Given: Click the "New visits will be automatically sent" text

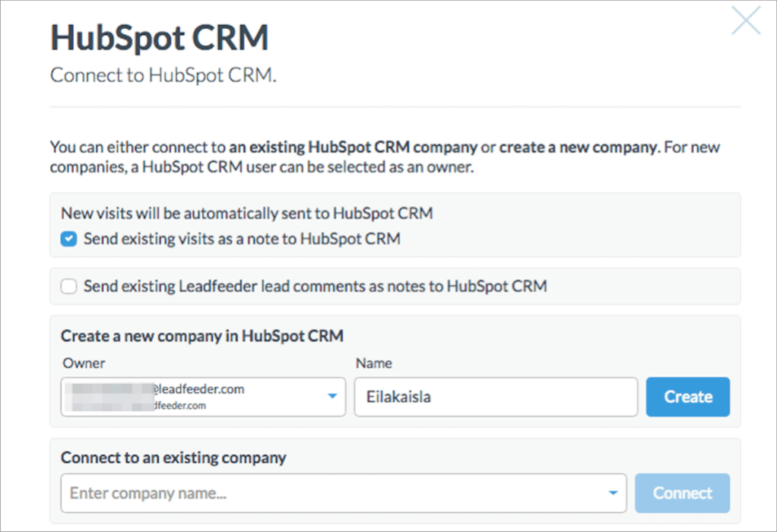Looking at the screenshot, I should tap(246, 214).
